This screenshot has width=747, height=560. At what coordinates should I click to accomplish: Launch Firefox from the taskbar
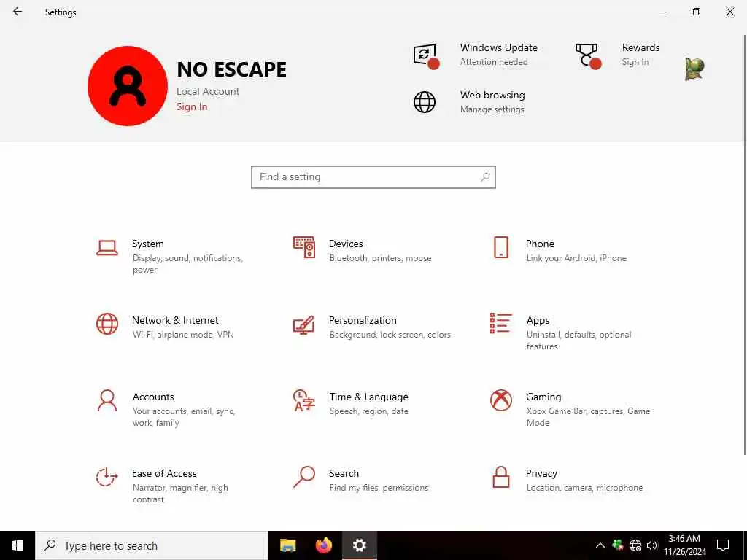click(323, 545)
